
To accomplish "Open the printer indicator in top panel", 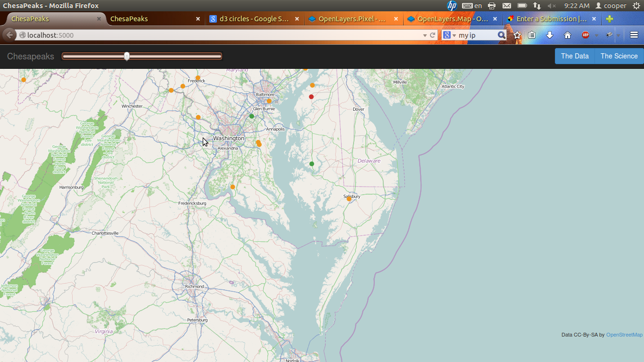I will 492,6.
